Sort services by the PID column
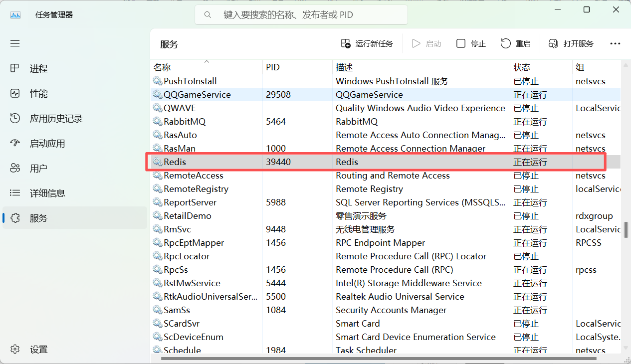The image size is (631, 364). pyautogui.click(x=272, y=67)
